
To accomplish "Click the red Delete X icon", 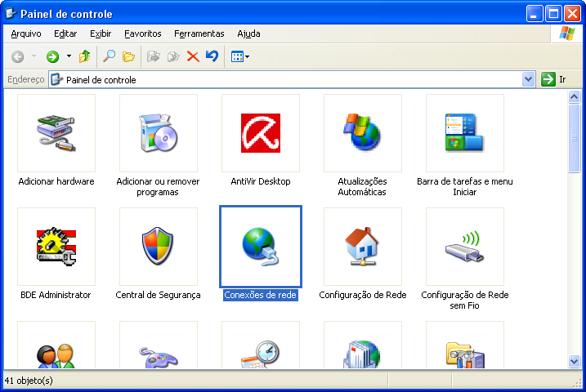I will (x=193, y=56).
